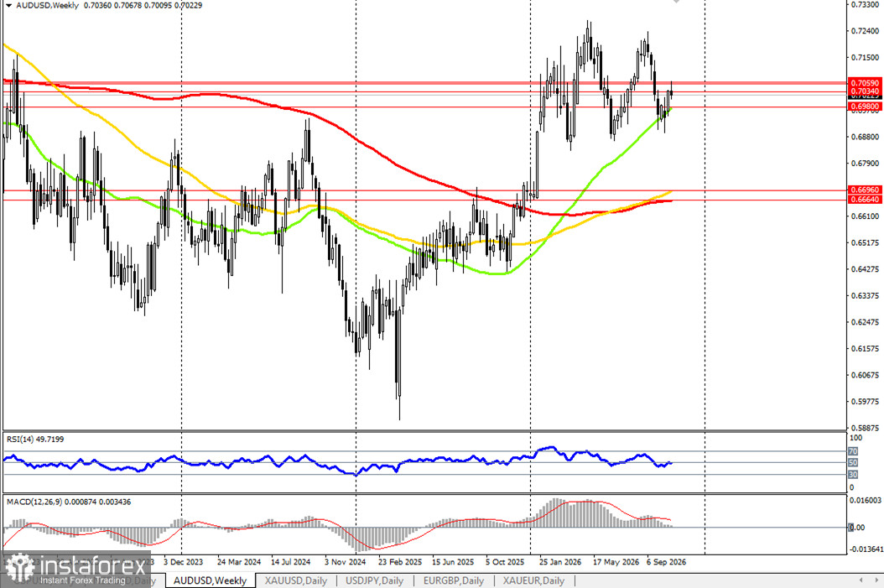This screenshot has width=884, height=588.
Task: Click the chart shift marker triangle at top
Action: point(676,2)
